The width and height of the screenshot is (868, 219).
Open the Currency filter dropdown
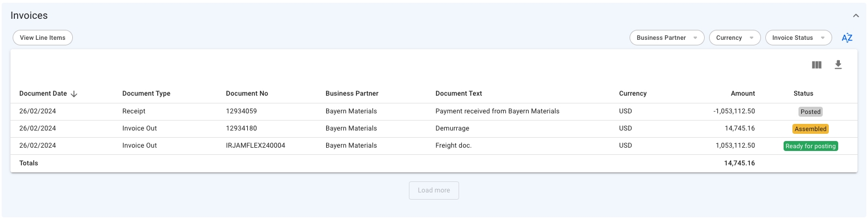click(734, 38)
